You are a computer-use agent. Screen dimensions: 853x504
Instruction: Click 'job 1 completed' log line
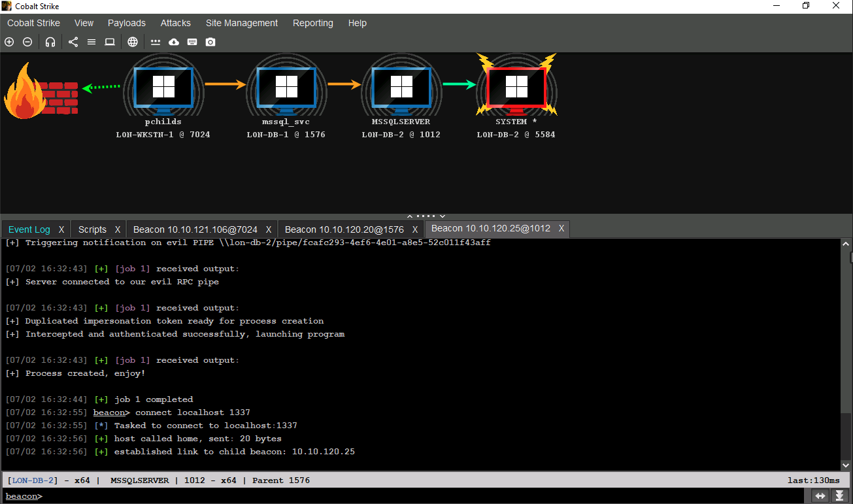coord(99,399)
